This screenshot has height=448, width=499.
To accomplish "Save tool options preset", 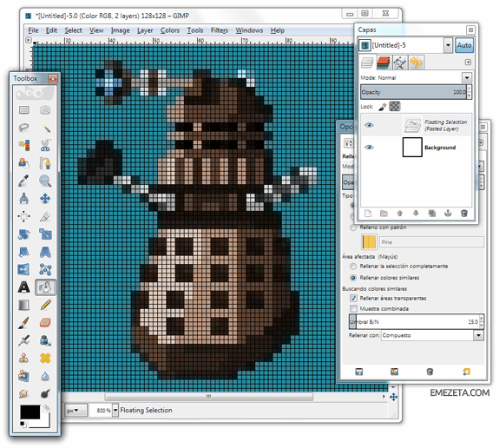I will click(x=359, y=372).
